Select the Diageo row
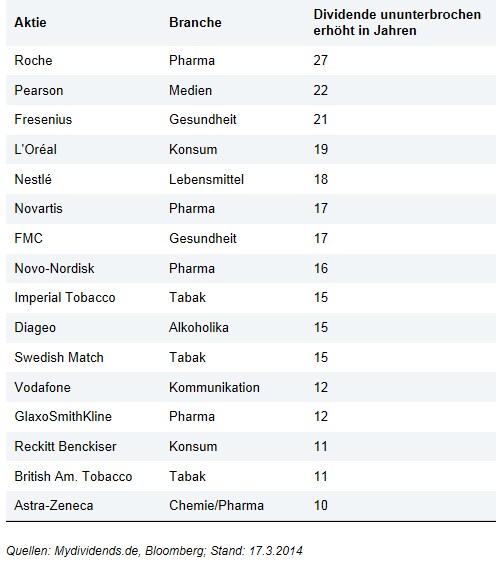496x563 pixels. point(251,327)
